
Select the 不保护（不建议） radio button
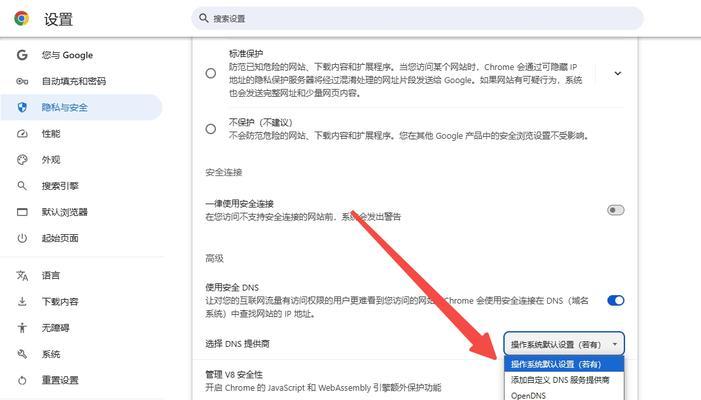click(211, 129)
